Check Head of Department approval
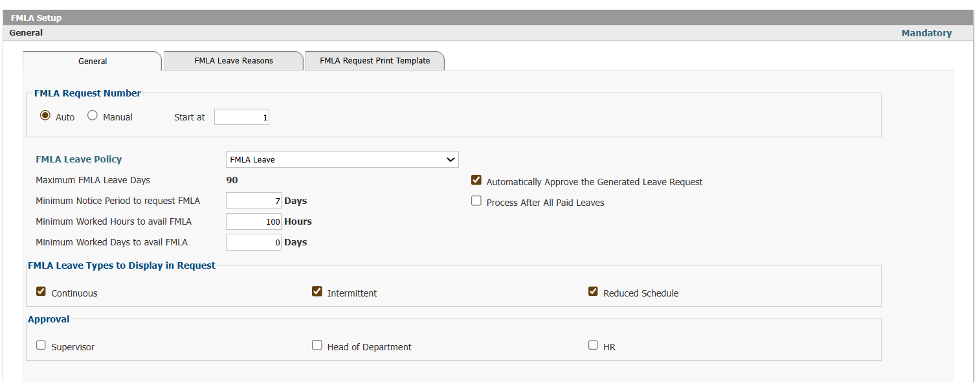 click(x=317, y=345)
